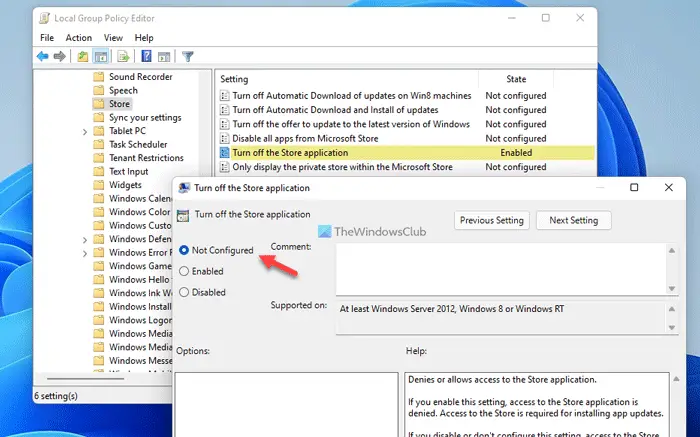Screen dimensions: 700x437
Task: Click the Forward arrow toolbar icon
Action: pos(59,57)
